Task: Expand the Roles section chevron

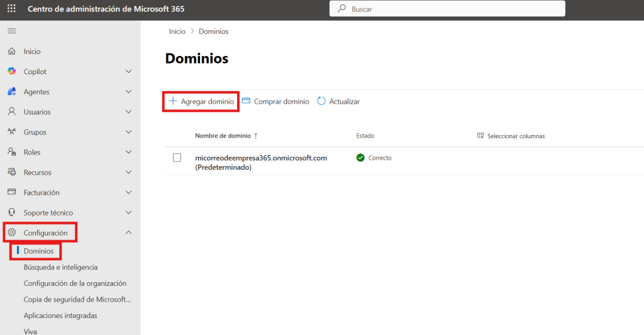Action: pyautogui.click(x=128, y=152)
